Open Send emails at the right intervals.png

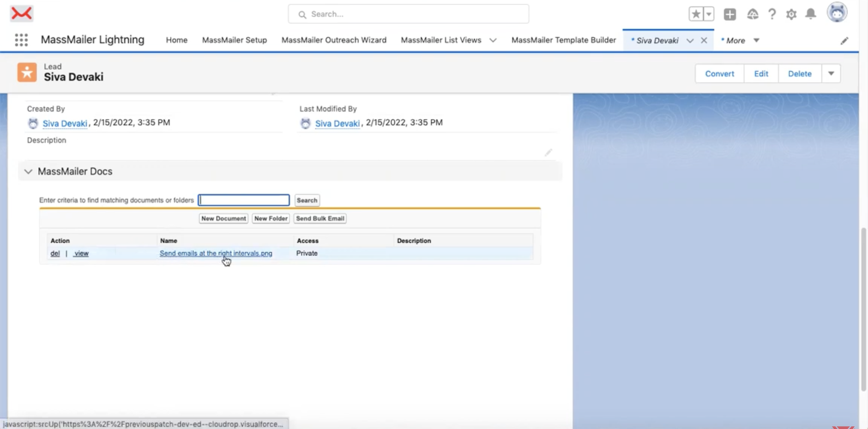216,254
